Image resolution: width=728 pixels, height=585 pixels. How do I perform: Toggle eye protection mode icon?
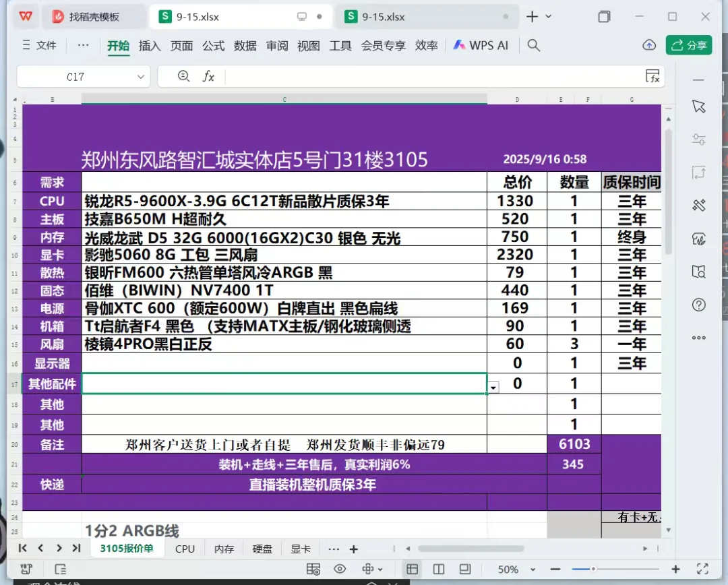(340, 569)
